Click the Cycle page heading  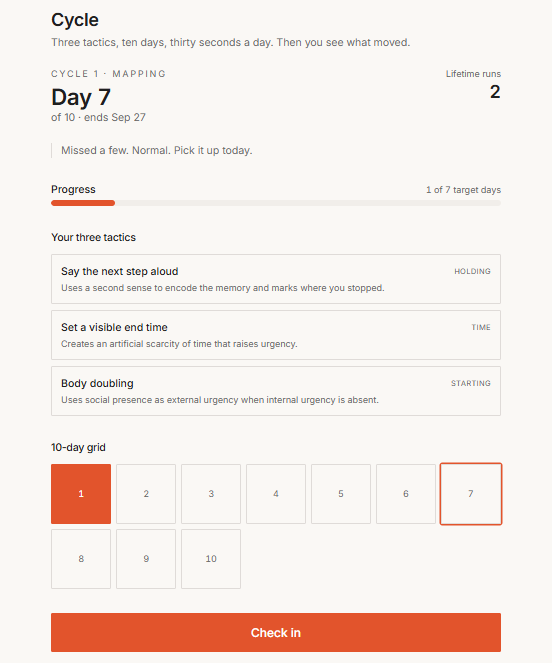click(x=75, y=20)
